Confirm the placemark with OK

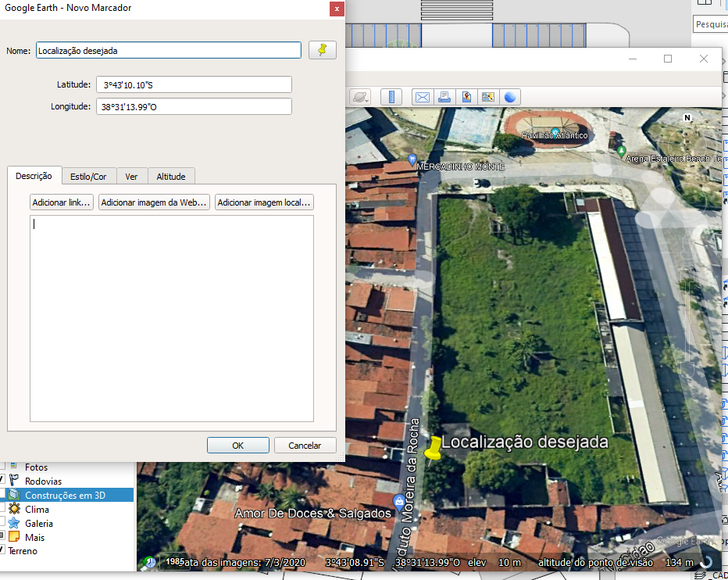(x=237, y=446)
